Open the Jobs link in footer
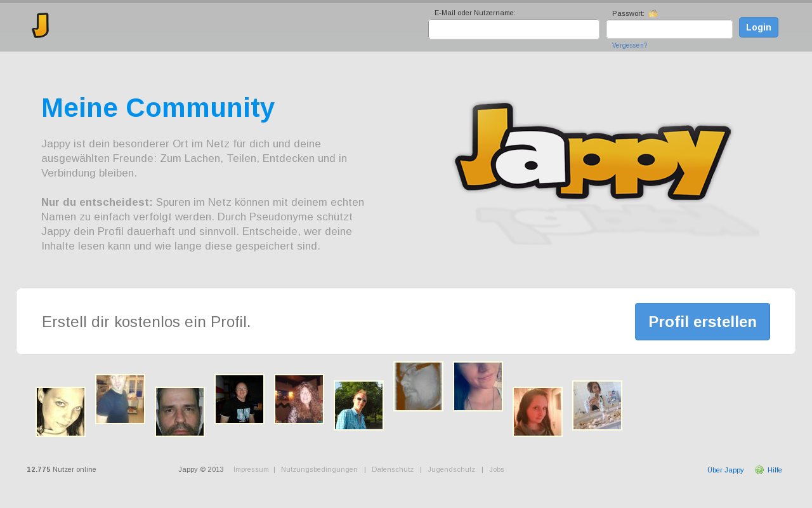The image size is (812, 508). (x=497, y=470)
